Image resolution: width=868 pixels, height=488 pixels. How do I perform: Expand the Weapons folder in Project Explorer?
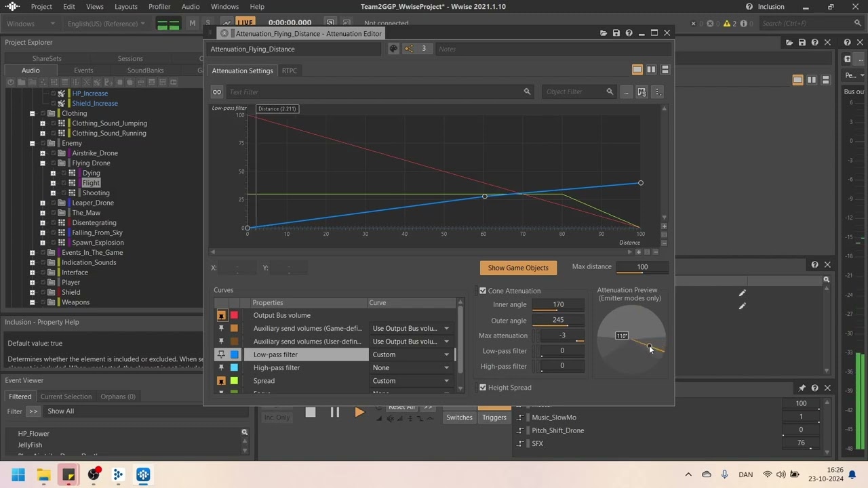tap(32, 302)
